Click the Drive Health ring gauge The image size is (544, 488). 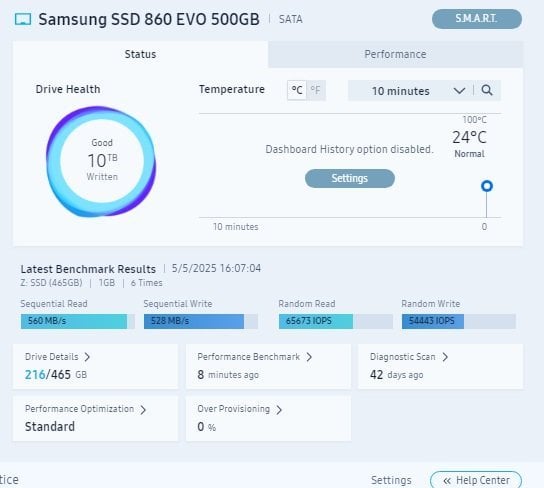click(101, 161)
